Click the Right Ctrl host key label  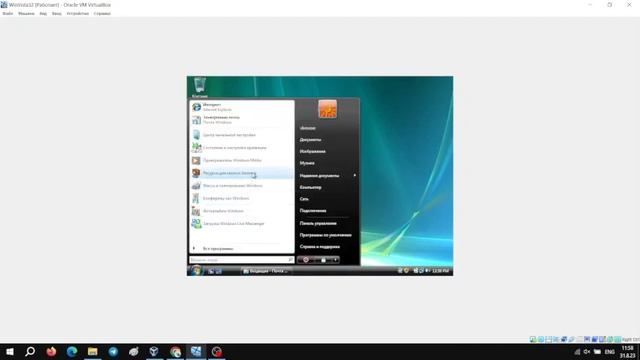(x=631, y=340)
